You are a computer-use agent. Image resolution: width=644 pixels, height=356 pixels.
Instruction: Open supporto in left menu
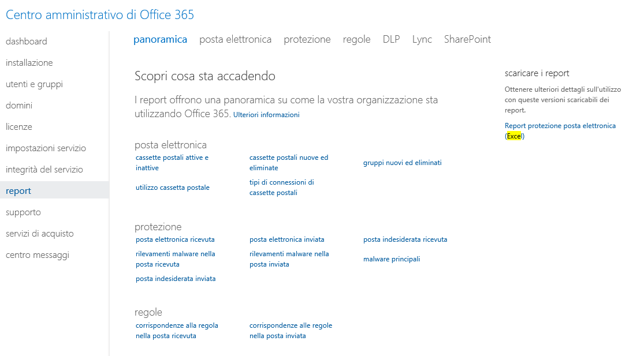(x=23, y=212)
